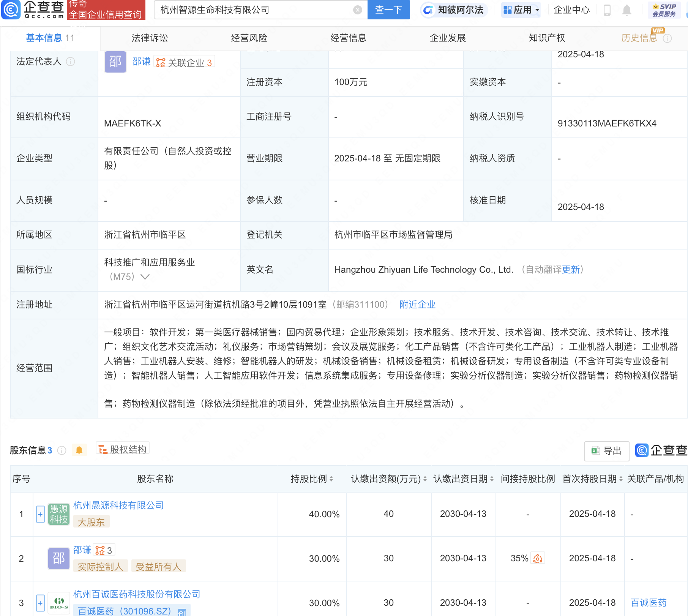Switch to 法律诉讼 tab

(x=150, y=38)
